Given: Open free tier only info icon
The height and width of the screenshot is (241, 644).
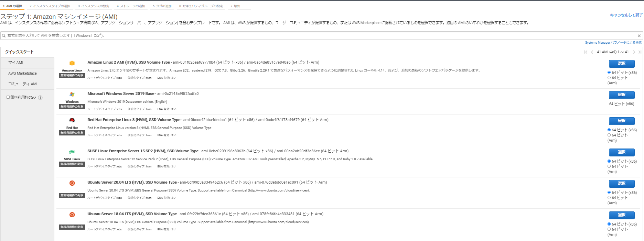Looking at the screenshot, I should pos(40,98).
